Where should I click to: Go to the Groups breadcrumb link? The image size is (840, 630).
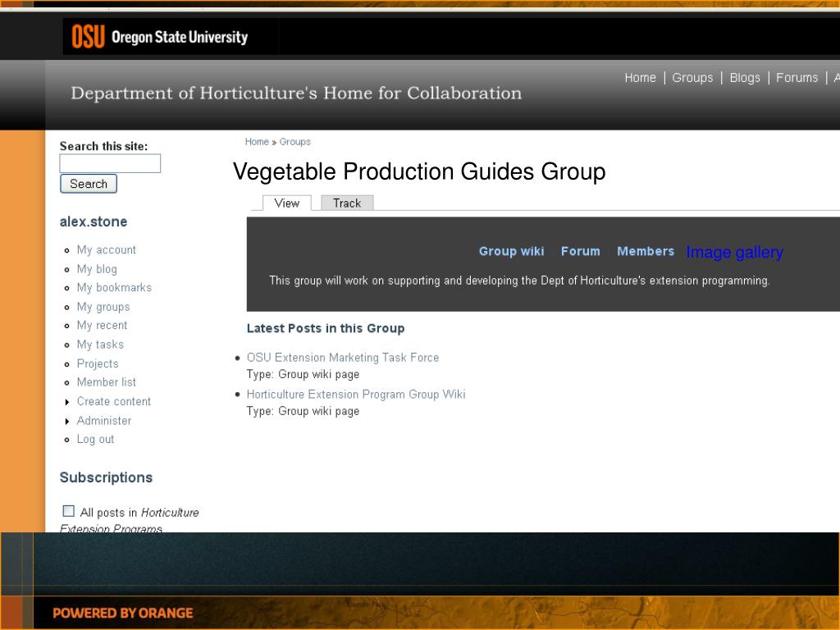tap(294, 142)
